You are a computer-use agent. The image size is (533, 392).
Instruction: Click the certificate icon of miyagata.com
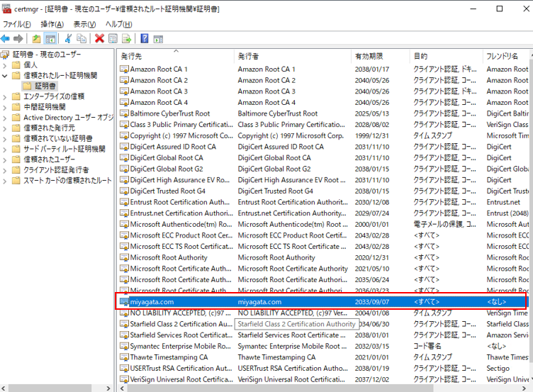125,302
